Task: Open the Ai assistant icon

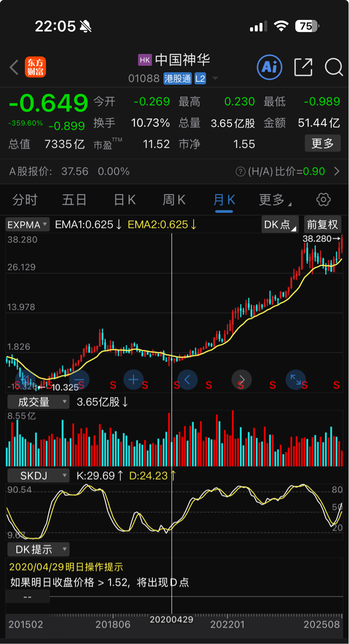Action: (270, 67)
